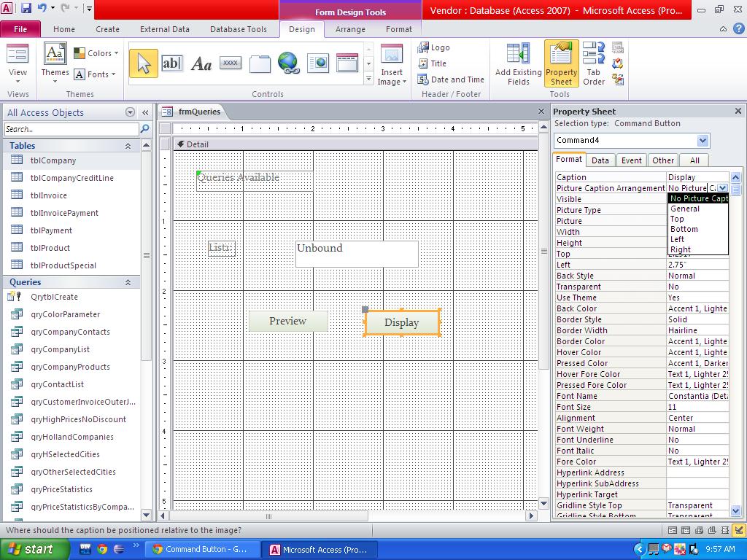Viewport: 747px width, 560px height.
Task: Open Microsoft Access Help question mark
Action: (x=738, y=29)
